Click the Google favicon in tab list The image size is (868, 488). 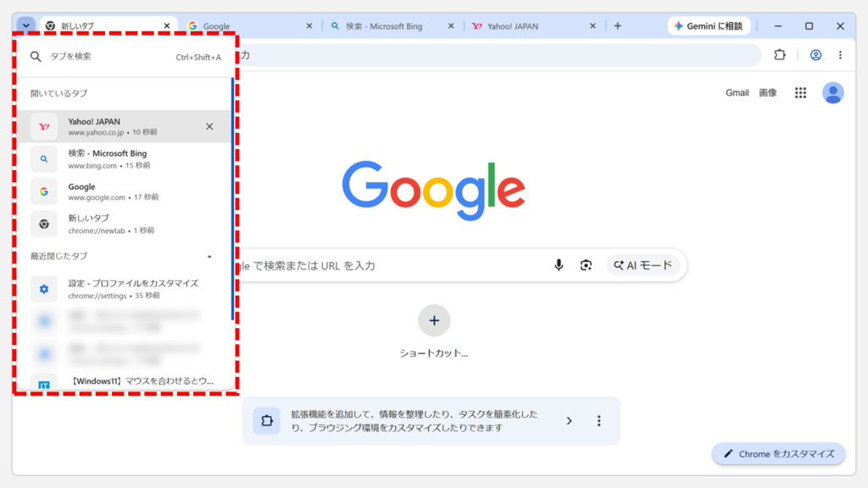[44, 191]
